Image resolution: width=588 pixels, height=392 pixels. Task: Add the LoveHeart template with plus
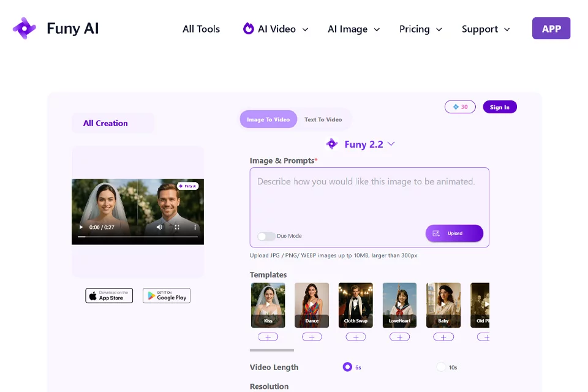point(400,337)
